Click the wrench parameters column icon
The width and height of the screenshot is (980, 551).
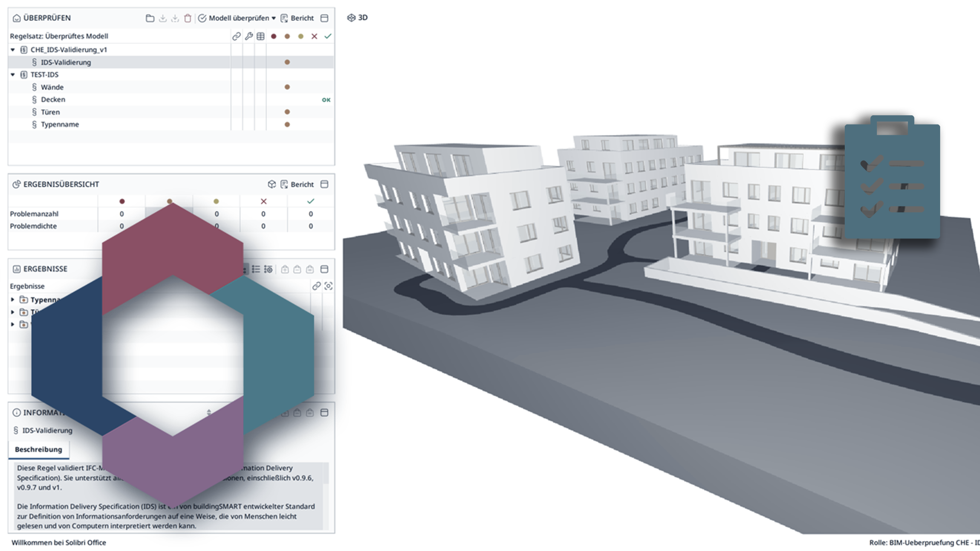click(249, 36)
